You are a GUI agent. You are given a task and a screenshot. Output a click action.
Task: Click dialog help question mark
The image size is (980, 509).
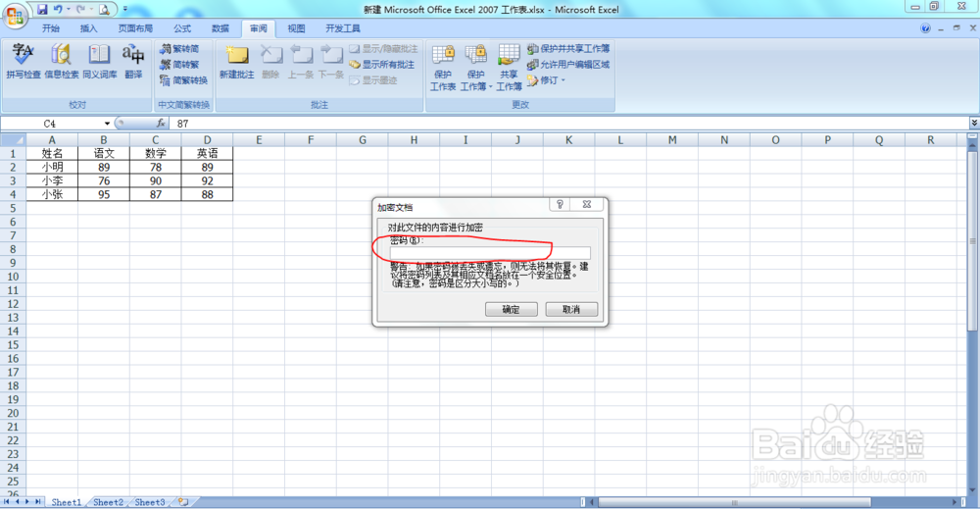tap(560, 204)
